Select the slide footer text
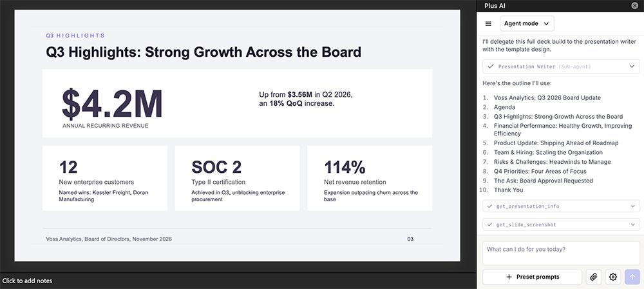The height and width of the screenshot is (289, 644). click(x=109, y=239)
